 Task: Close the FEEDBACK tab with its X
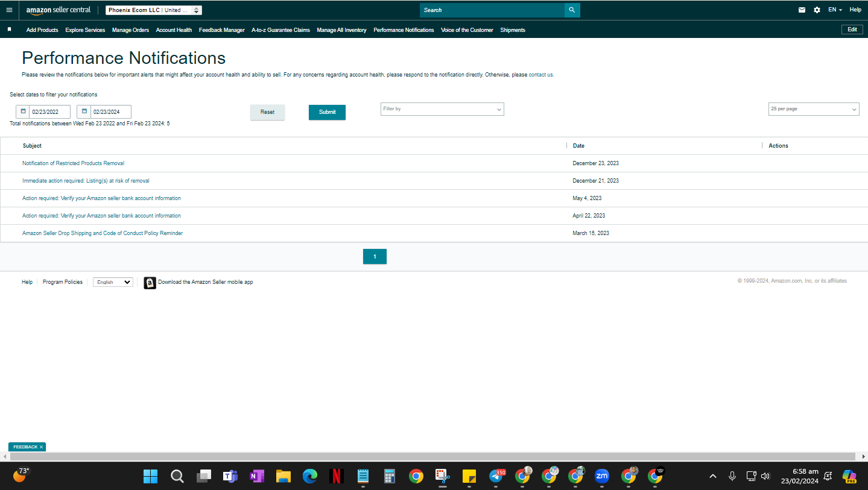(x=41, y=447)
